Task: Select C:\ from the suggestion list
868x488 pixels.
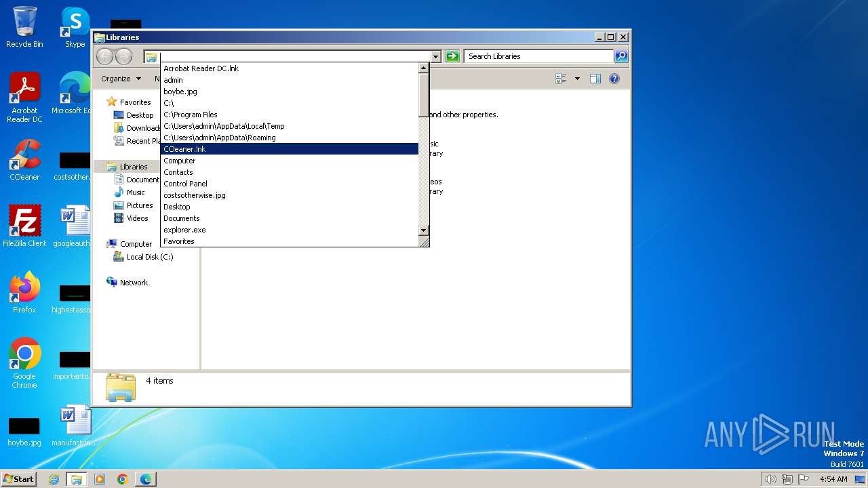Action: pyautogui.click(x=289, y=103)
